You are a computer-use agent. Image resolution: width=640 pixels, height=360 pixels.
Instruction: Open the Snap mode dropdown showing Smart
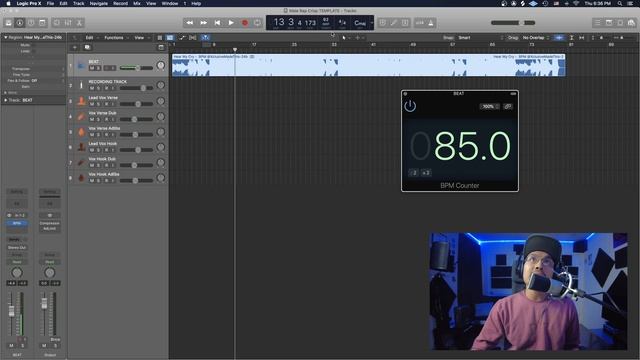(479, 38)
